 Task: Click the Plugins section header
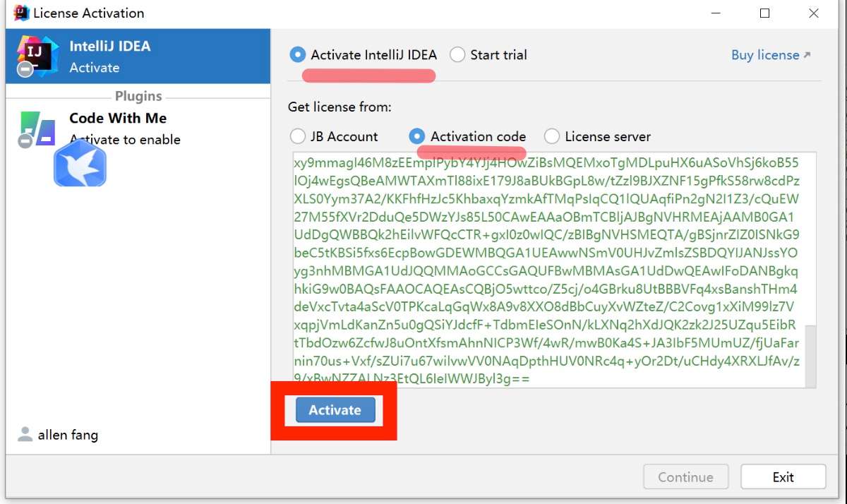click(138, 96)
